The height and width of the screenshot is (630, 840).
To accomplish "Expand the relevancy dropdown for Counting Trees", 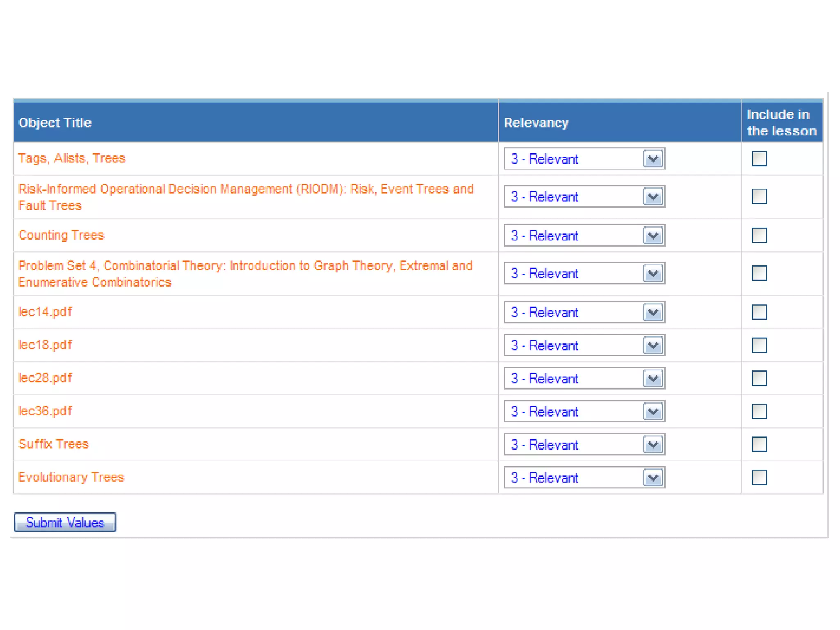I will point(653,236).
